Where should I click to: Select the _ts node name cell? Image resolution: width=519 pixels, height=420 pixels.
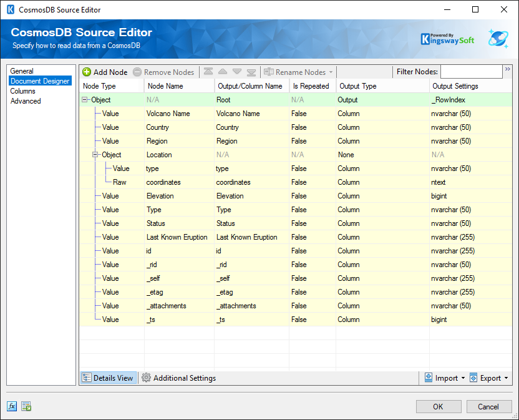click(x=179, y=320)
